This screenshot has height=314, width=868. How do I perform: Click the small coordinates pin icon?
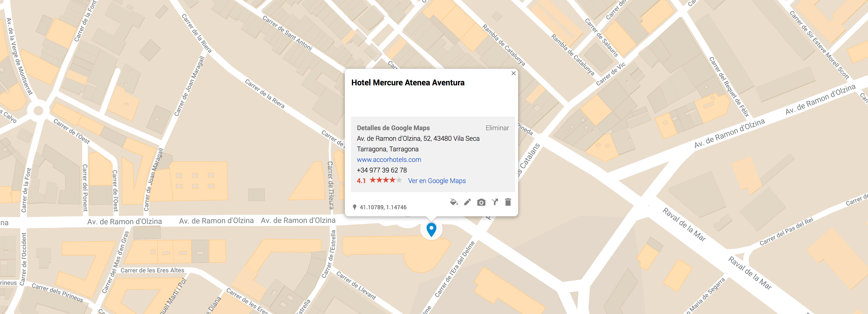(354, 207)
